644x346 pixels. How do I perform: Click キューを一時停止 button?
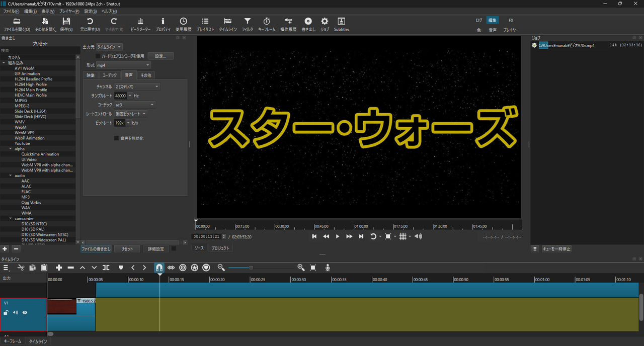(557, 249)
